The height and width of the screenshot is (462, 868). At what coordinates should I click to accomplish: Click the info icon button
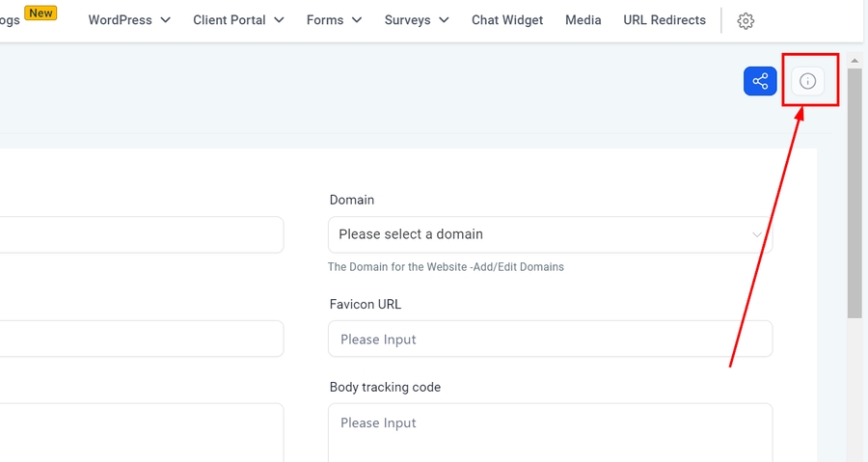click(x=808, y=81)
